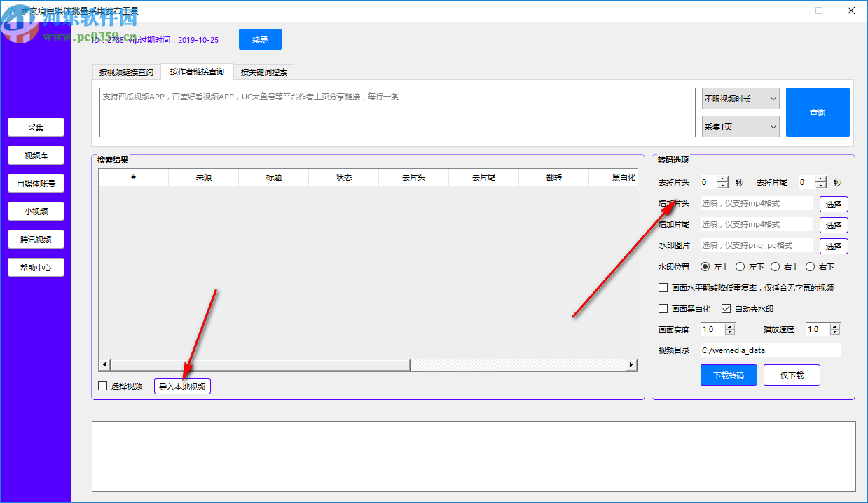
Task: Click inside the bottom log output box
Action: click(474, 456)
